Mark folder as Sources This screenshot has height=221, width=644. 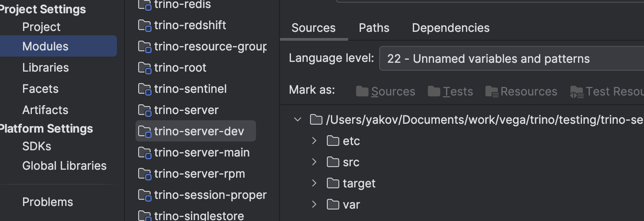tap(386, 91)
